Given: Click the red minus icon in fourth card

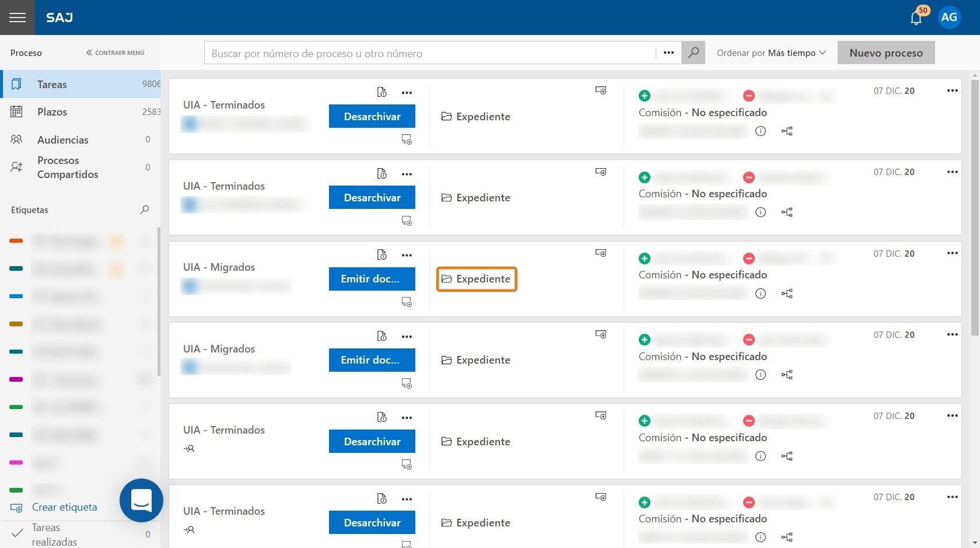Looking at the screenshot, I should click(749, 340).
